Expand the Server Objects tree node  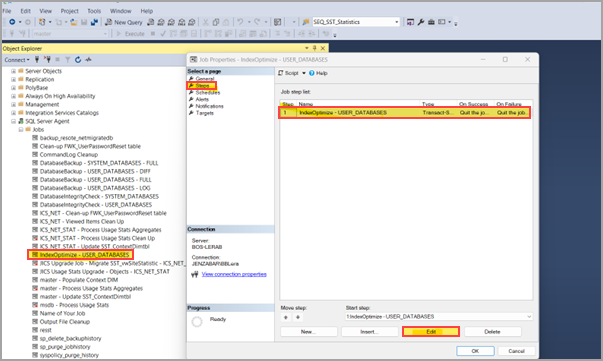(x=13, y=71)
